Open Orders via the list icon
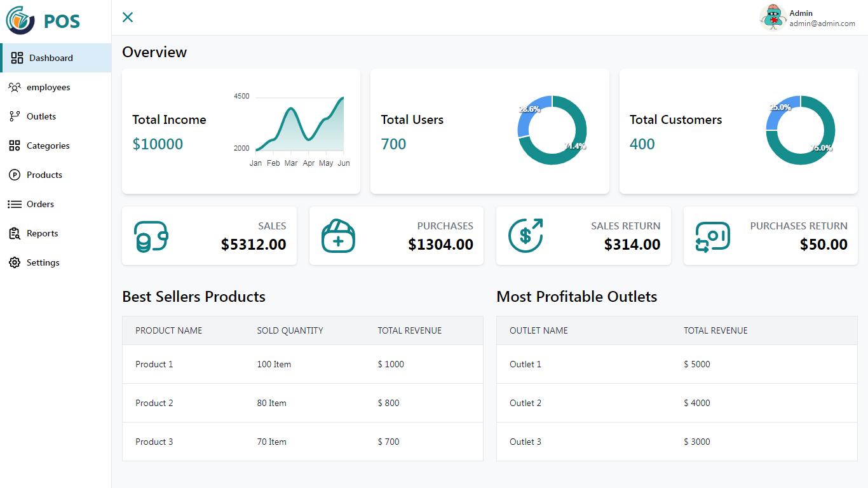868x488 pixels. pyautogui.click(x=15, y=204)
